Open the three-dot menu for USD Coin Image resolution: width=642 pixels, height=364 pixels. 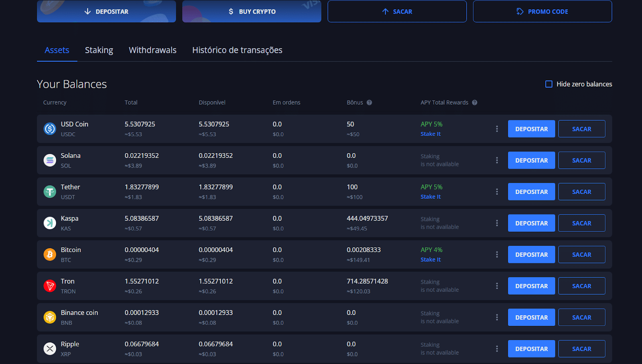[497, 129]
